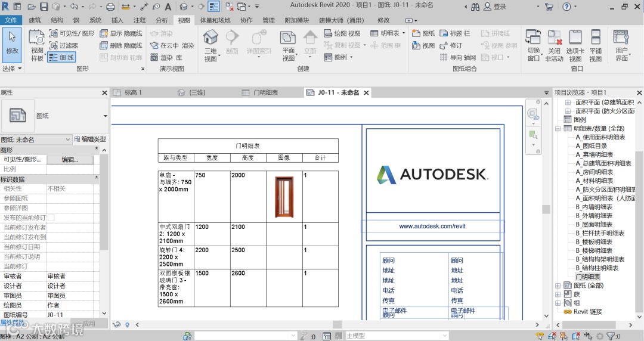This screenshot has width=644, height=341.
Task: Select A_房间明细表 in project browser
Action: pyautogui.click(x=594, y=172)
